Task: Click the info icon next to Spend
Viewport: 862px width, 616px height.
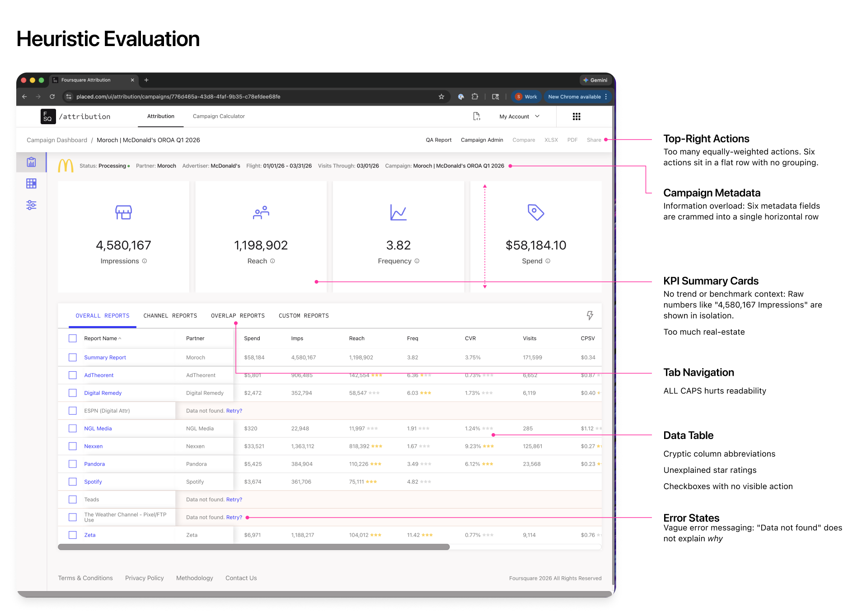Action: (x=548, y=261)
